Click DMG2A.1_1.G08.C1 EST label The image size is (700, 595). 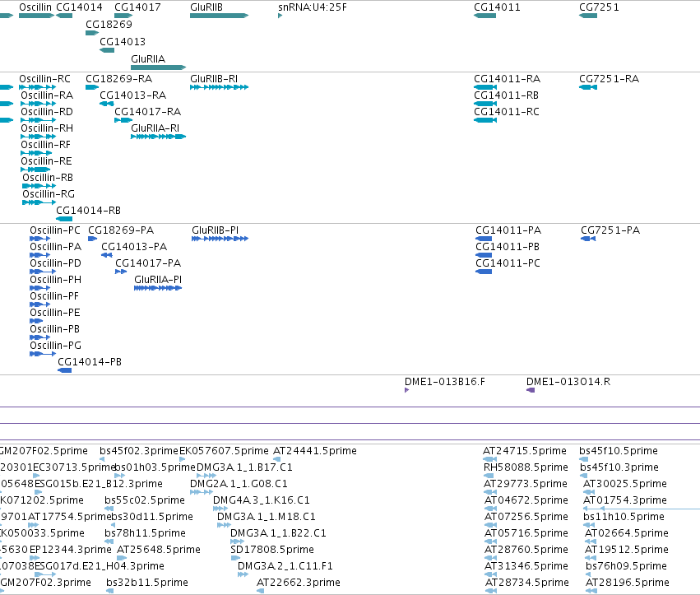coord(239,484)
